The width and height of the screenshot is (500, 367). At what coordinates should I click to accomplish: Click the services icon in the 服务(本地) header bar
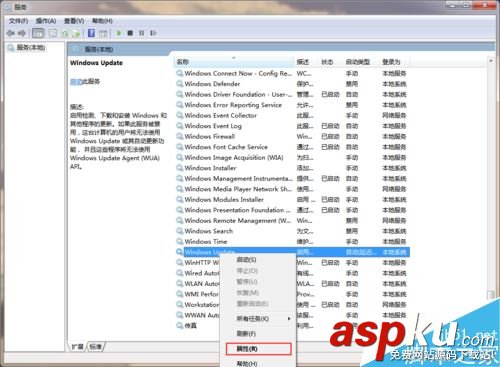77,49
